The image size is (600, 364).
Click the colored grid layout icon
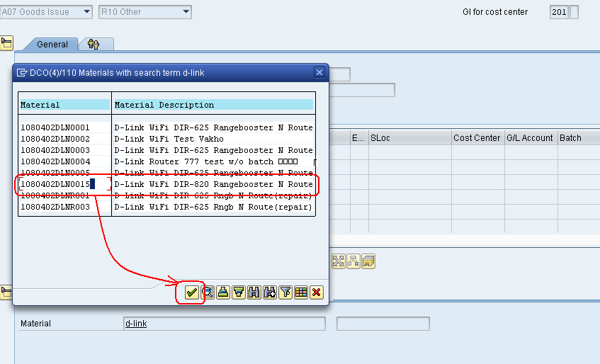click(300, 292)
